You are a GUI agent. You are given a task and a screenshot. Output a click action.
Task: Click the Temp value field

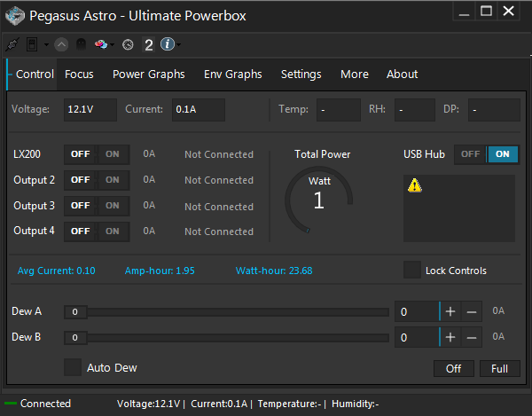point(339,110)
